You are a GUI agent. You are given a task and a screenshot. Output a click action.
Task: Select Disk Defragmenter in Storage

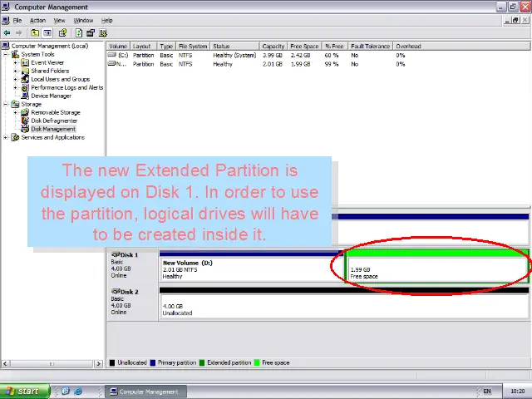(x=53, y=121)
